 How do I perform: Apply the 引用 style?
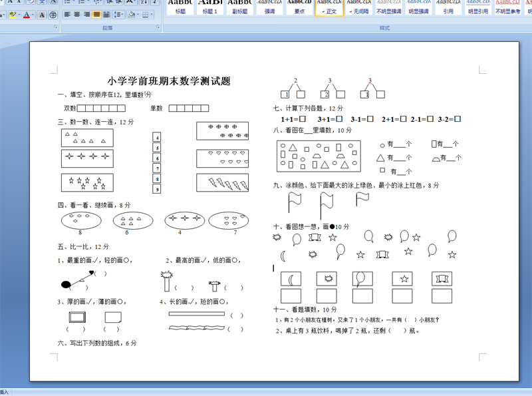448,7
